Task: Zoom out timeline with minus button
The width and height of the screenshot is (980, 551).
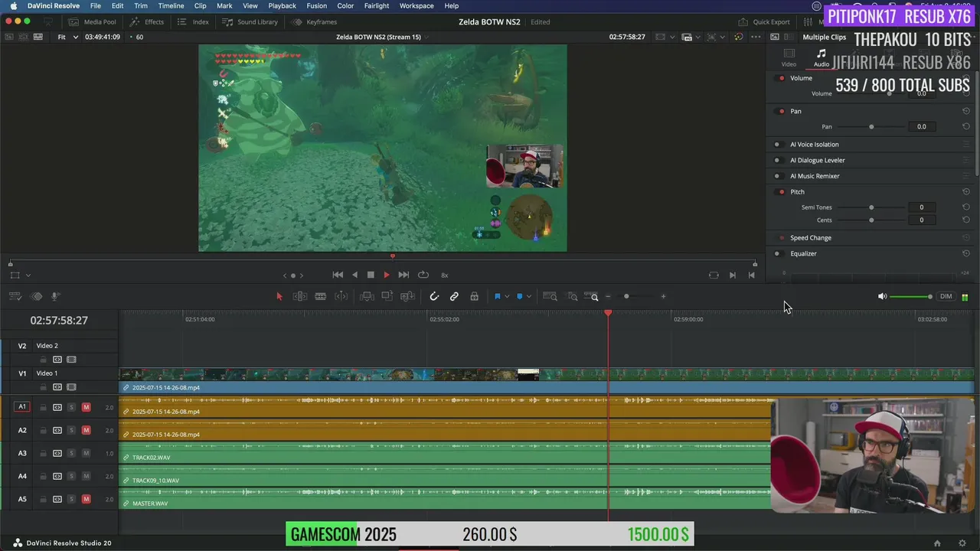Action: [608, 296]
